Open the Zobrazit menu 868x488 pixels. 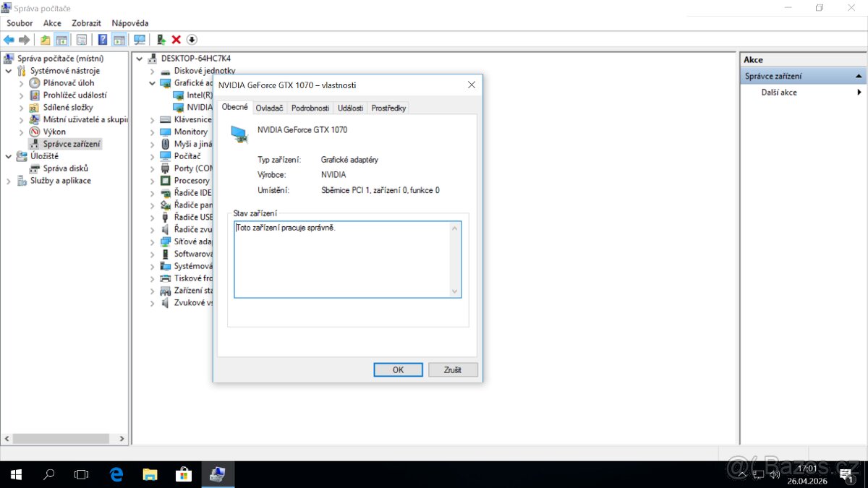(86, 23)
